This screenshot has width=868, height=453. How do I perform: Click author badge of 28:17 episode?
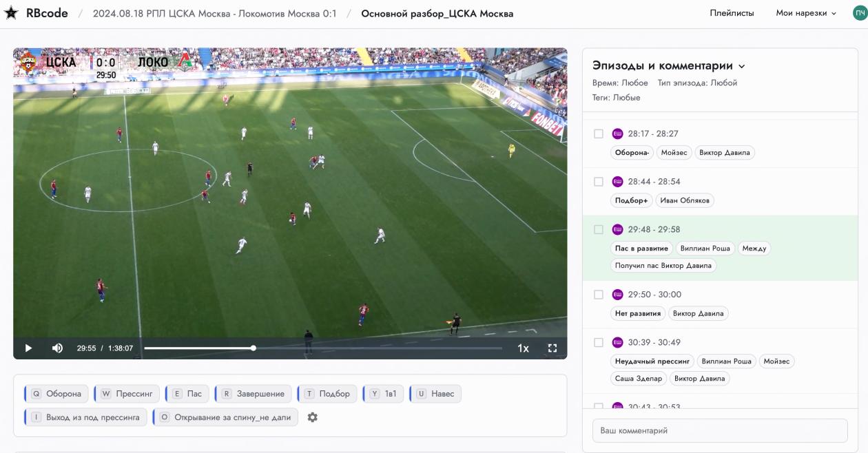pos(617,134)
